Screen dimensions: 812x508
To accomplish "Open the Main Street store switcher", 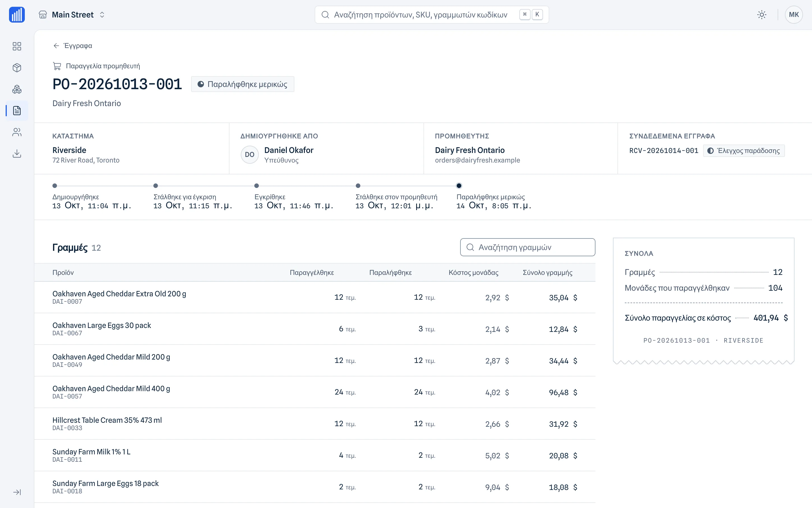I will coord(72,15).
